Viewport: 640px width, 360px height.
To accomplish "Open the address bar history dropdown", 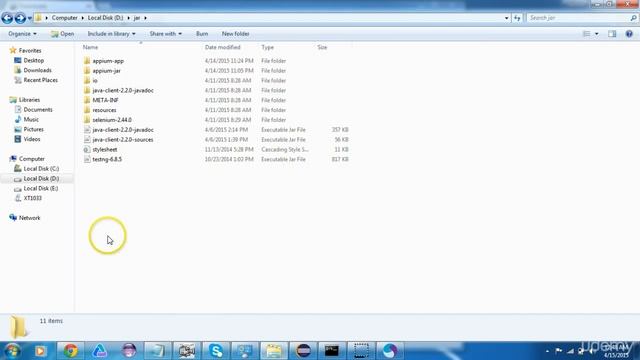I will coord(507,18).
